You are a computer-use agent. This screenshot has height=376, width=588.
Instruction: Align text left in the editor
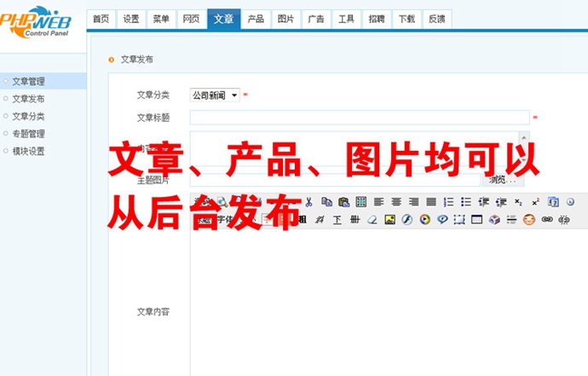pos(378,202)
